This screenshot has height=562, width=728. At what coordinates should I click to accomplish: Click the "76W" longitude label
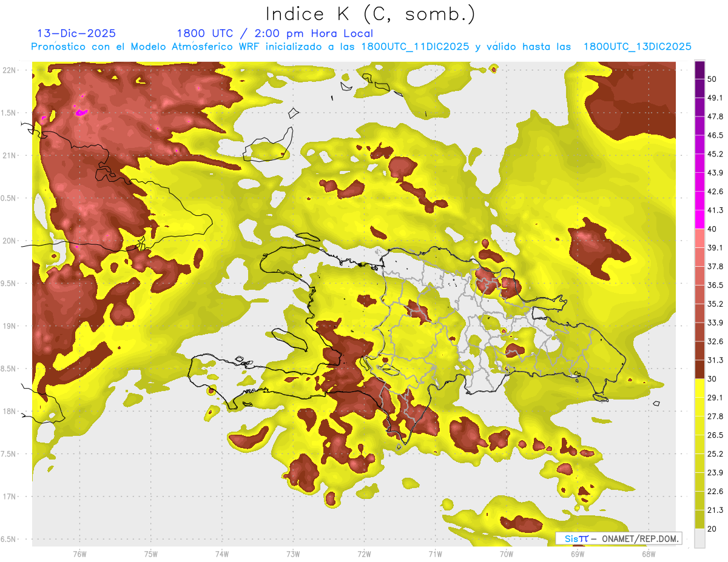pos(79,554)
